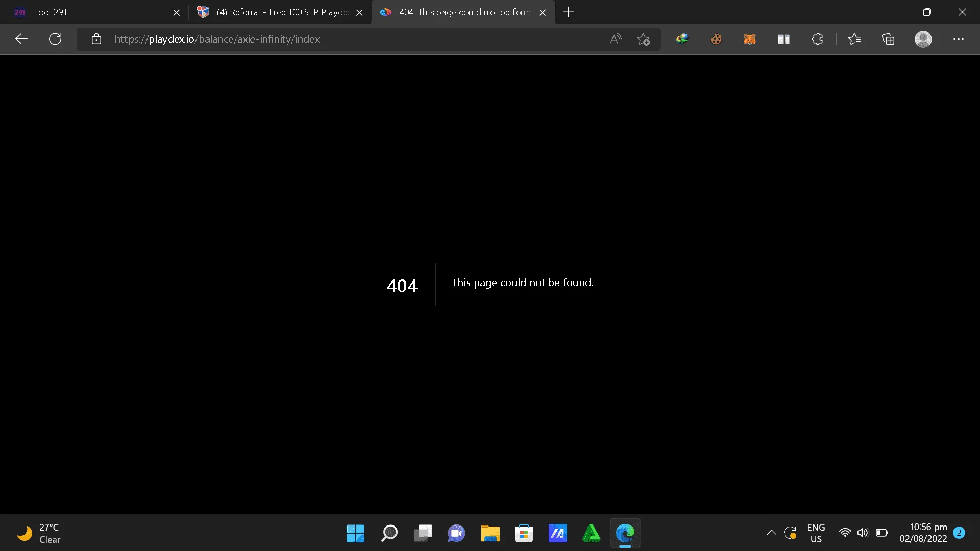
Task: Refresh the current page
Action: [x=55, y=39]
